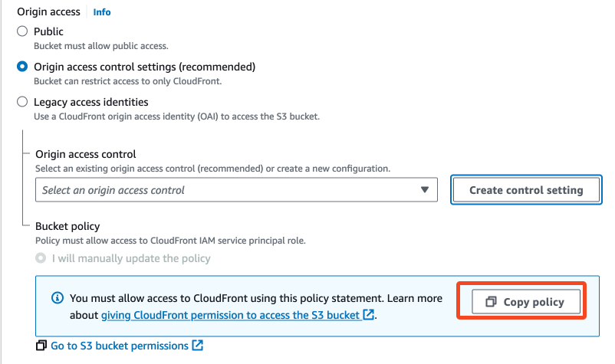Click the info icon in the policy alert

coord(56,298)
